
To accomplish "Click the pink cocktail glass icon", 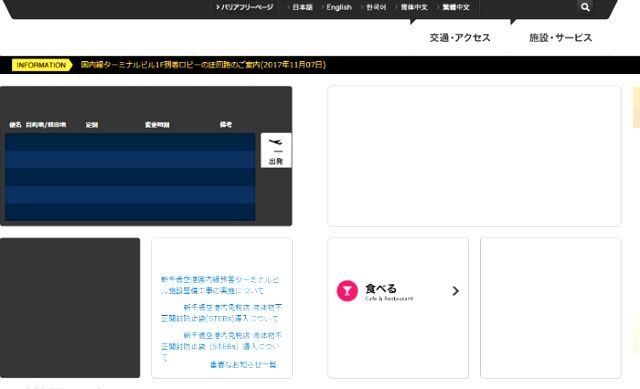I will click(347, 291).
